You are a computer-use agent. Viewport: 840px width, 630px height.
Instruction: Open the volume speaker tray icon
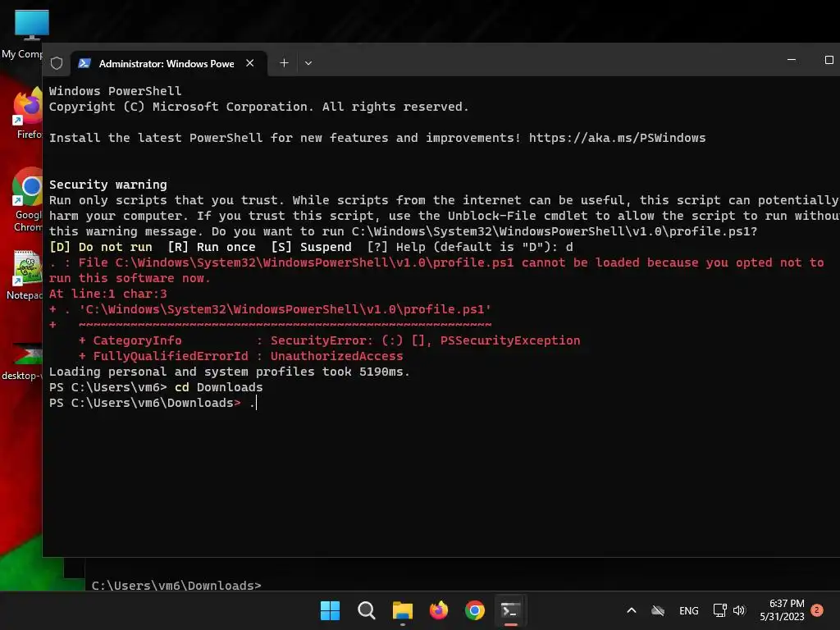tap(739, 610)
